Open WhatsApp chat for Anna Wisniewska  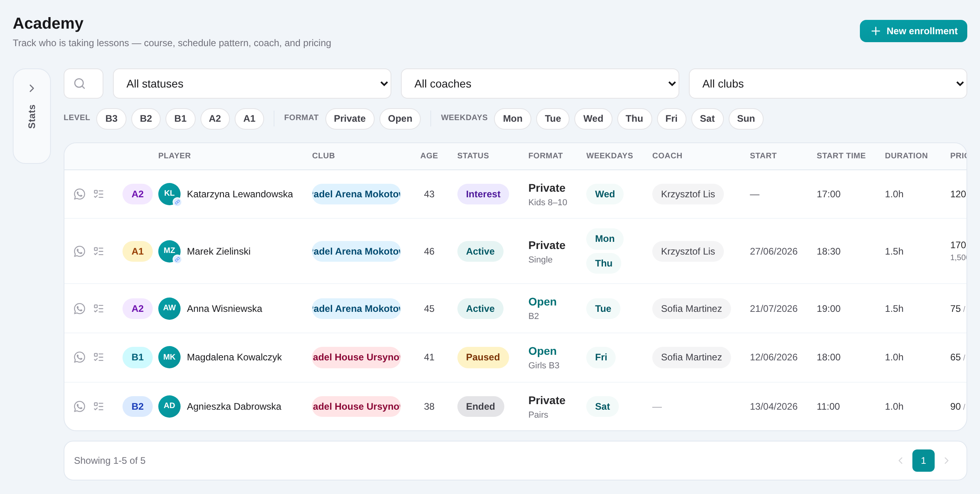tap(80, 309)
